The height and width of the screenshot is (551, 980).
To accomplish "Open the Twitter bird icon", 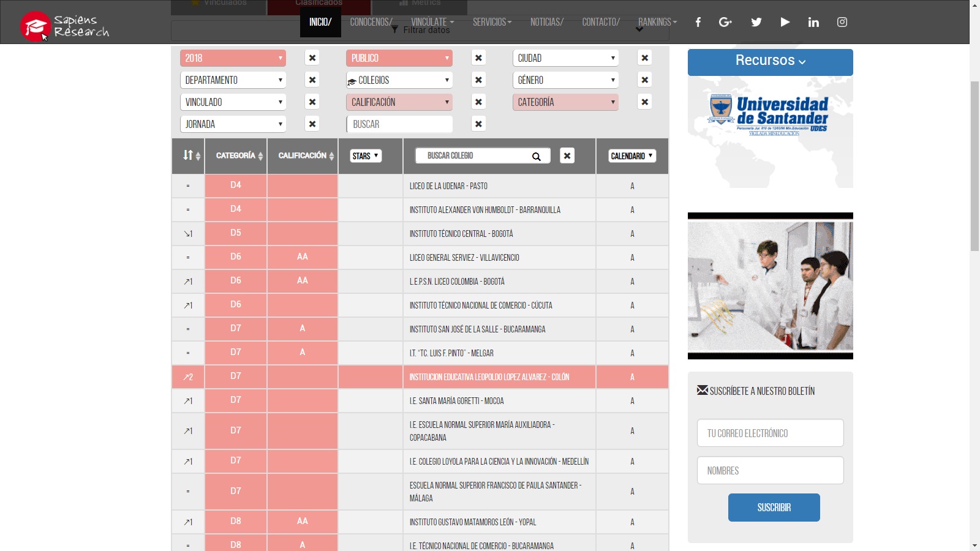I will point(756,22).
